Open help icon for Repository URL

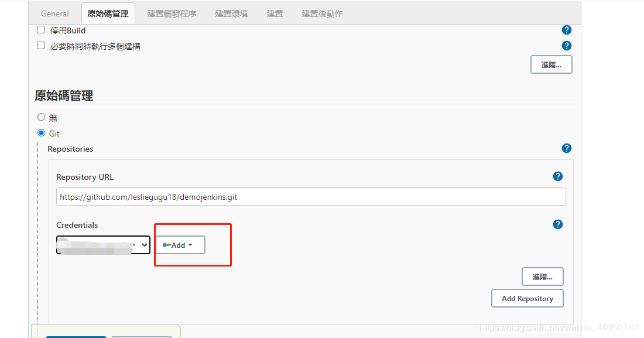[x=558, y=176]
